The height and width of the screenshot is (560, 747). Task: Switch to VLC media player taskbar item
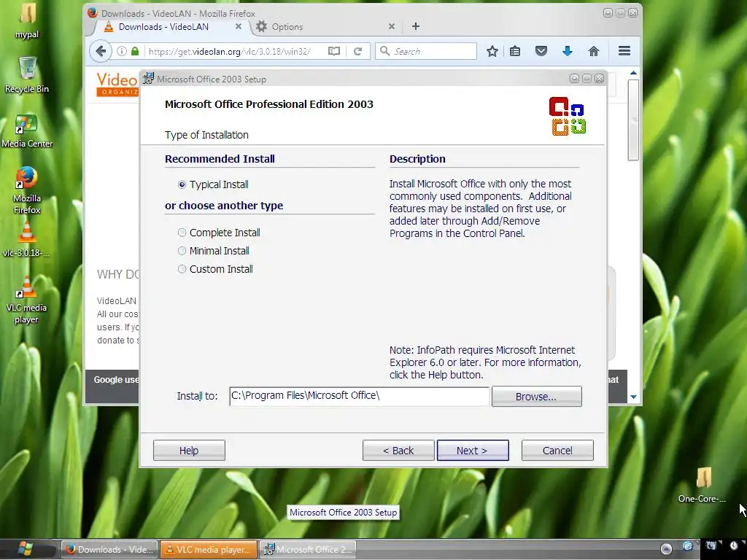click(208, 549)
